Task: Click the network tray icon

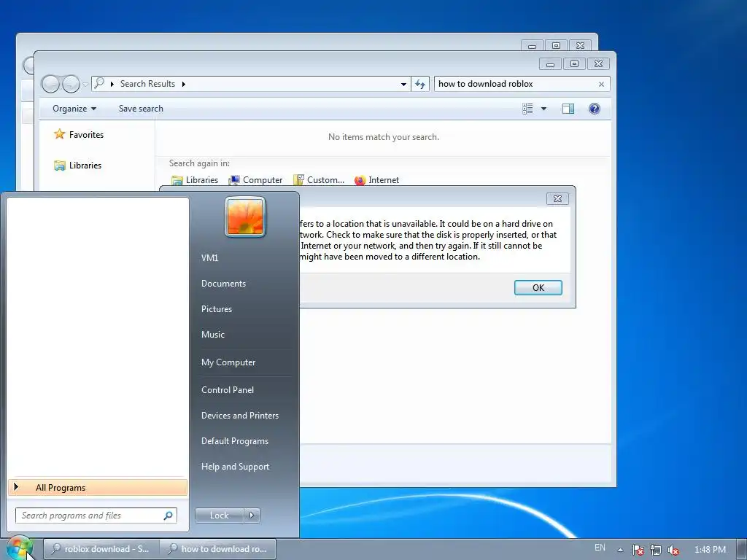Action: 656,550
